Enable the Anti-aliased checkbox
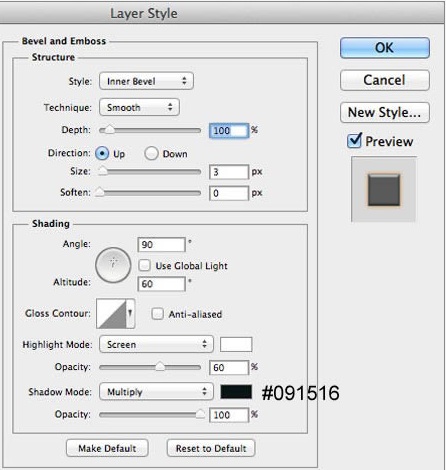 click(157, 314)
